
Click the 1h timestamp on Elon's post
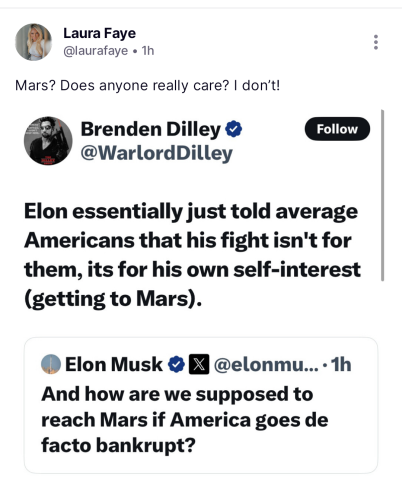[x=341, y=364]
